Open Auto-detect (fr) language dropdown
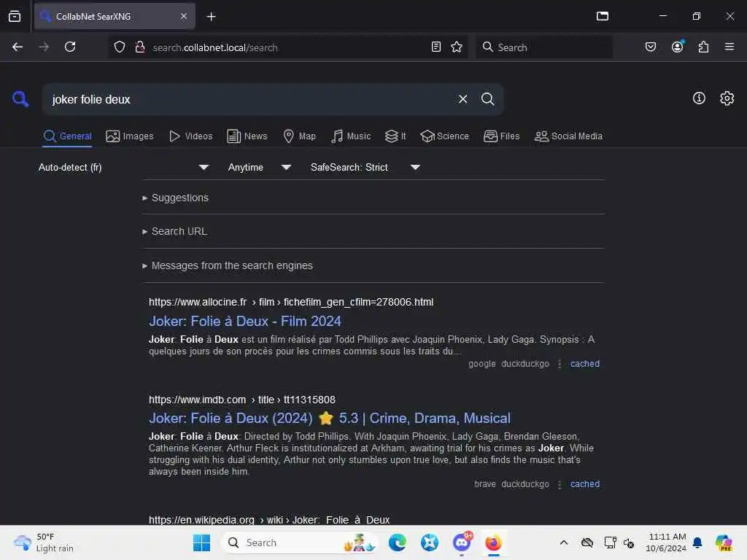The height and width of the screenshot is (560, 747). 123,167
